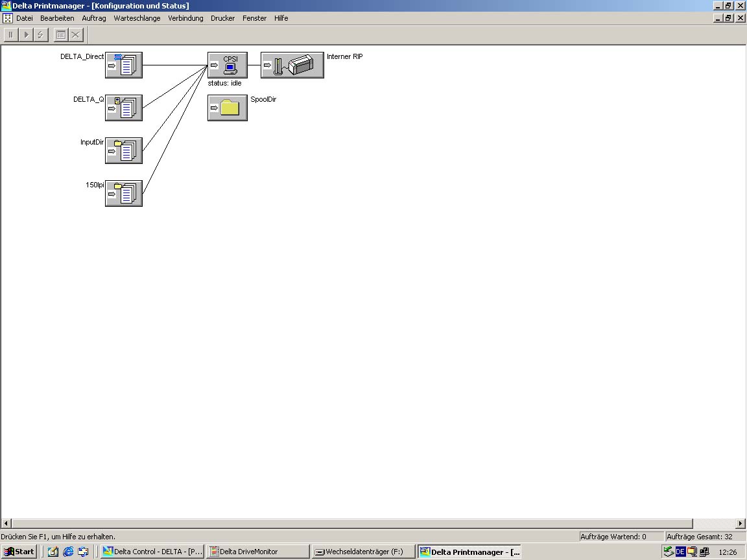
Task: Click the Interner RIP label
Action: pyautogui.click(x=345, y=56)
